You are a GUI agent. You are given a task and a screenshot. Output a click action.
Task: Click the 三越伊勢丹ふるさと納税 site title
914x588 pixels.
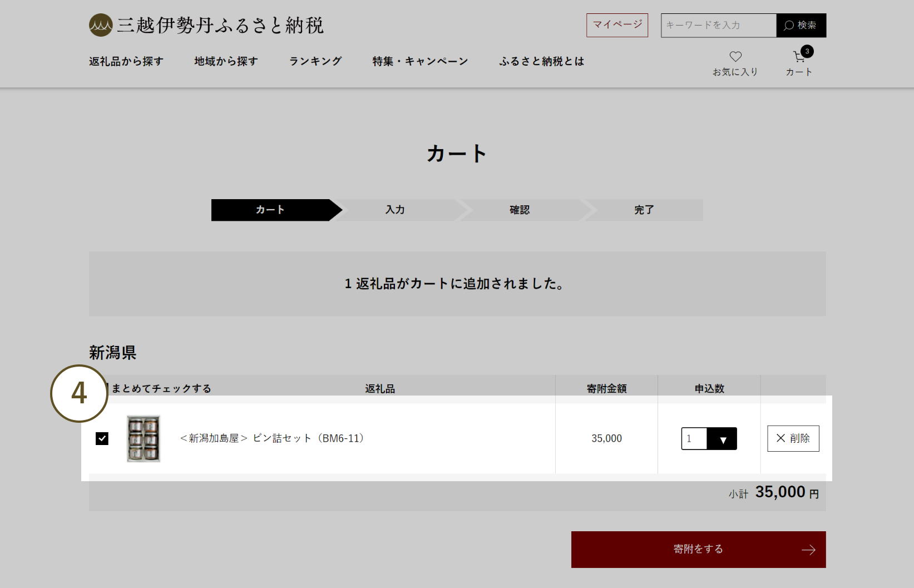pyautogui.click(x=220, y=26)
